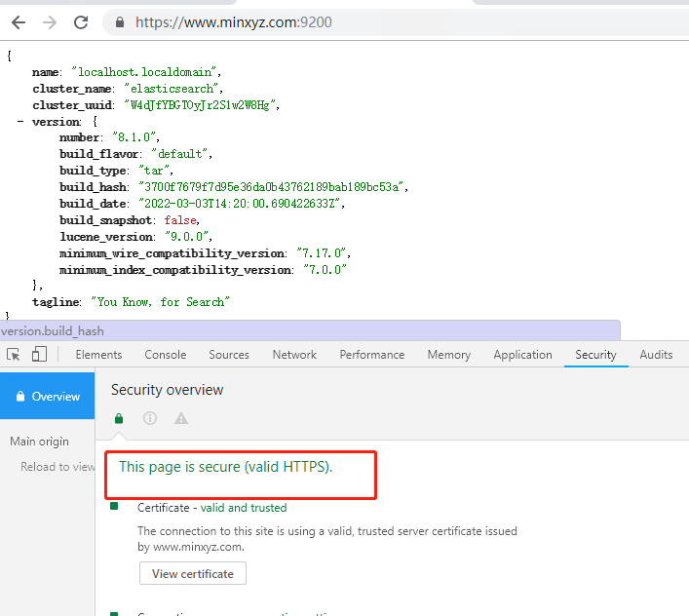Open the Elements tab
This screenshot has height=616, width=689.
[x=98, y=355]
